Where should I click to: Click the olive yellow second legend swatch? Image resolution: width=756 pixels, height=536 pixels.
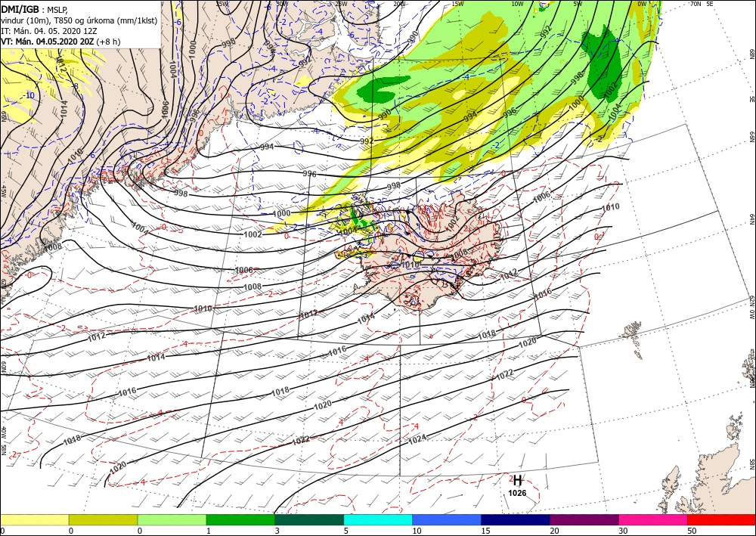coord(103,519)
